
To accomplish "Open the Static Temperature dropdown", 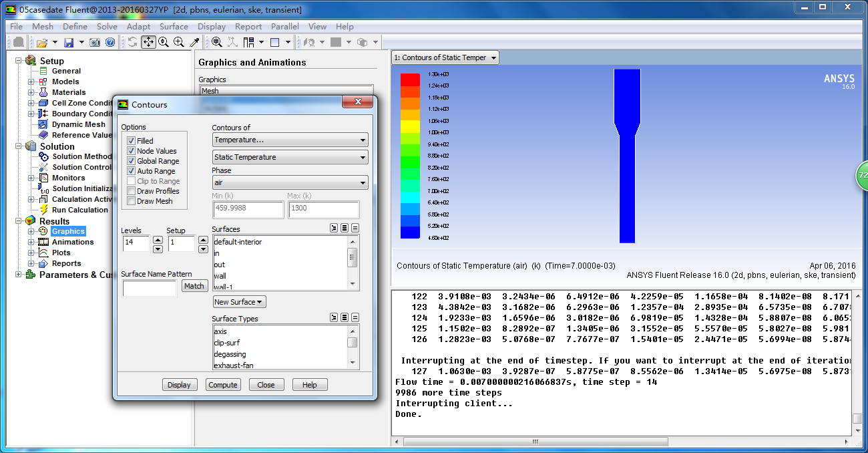I will [290, 157].
